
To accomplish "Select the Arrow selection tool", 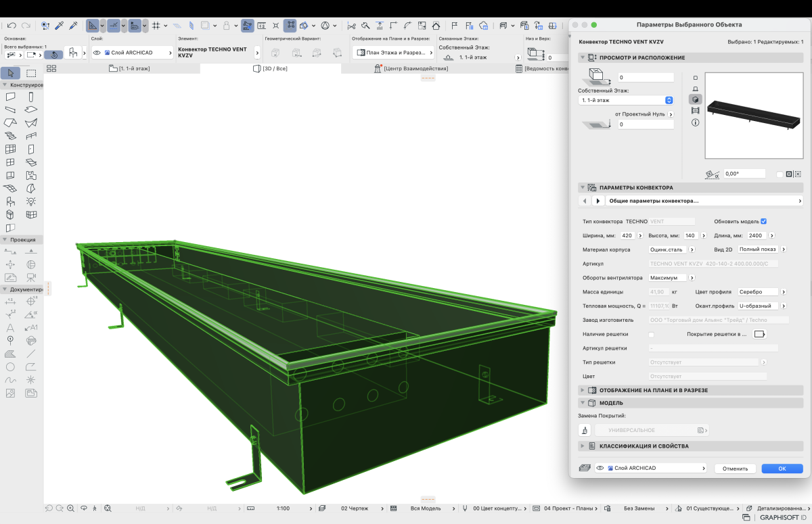I will pyautogui.click(x=12, y=73).
